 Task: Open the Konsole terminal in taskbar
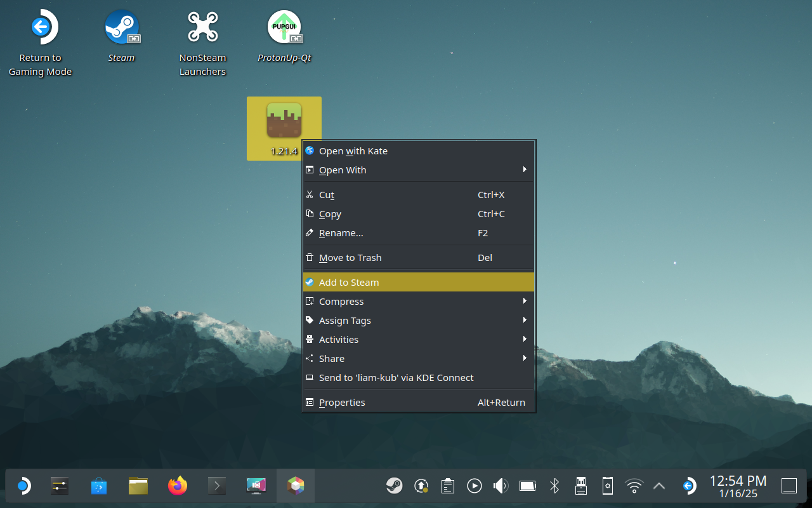(217, 486)
